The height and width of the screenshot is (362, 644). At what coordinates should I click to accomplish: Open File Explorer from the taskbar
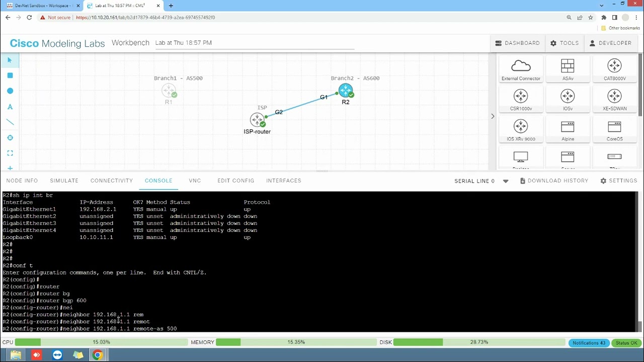pyautogui.click(x=16, y=355)
